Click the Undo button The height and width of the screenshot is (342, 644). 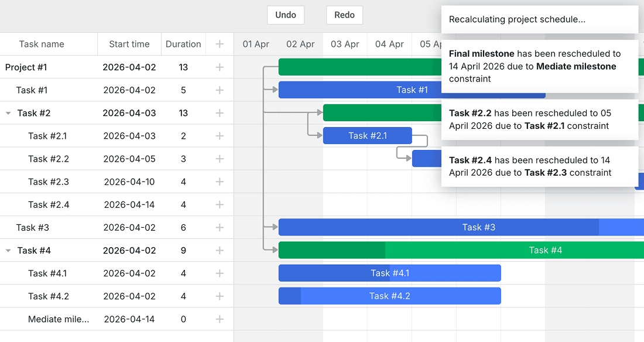coord(286,15)
